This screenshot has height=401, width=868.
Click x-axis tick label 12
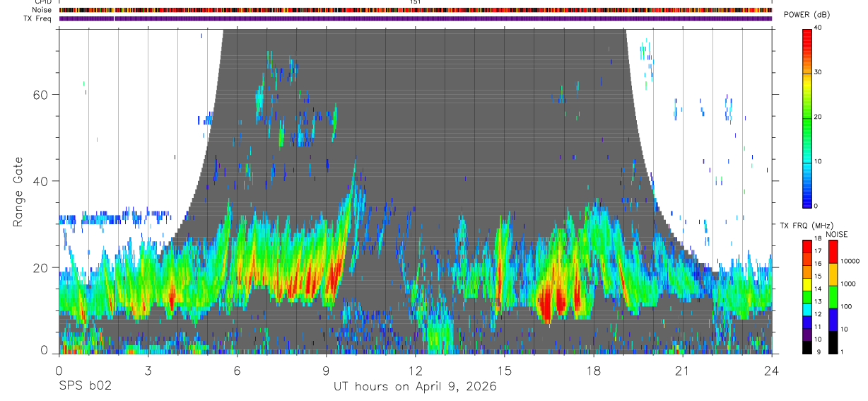tap(416, 371)
